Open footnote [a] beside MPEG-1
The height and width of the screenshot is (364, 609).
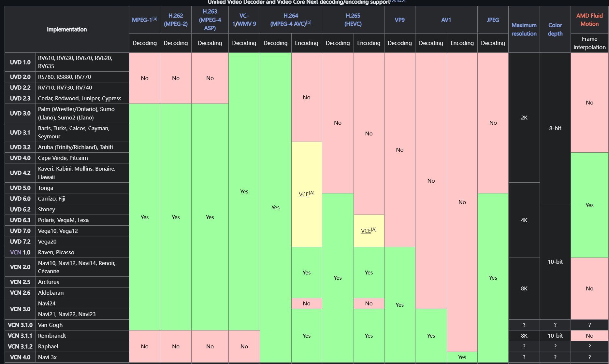click(x=155, y=19)
